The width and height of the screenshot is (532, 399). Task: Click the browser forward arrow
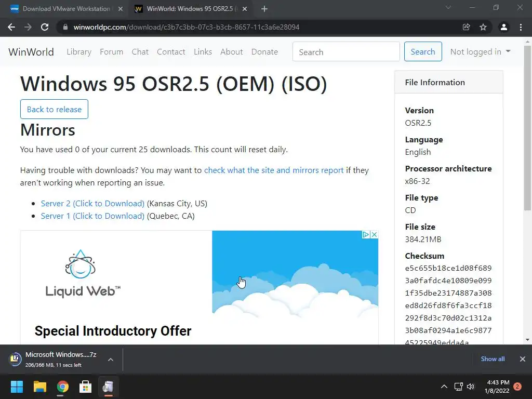(x=28, y=27)
